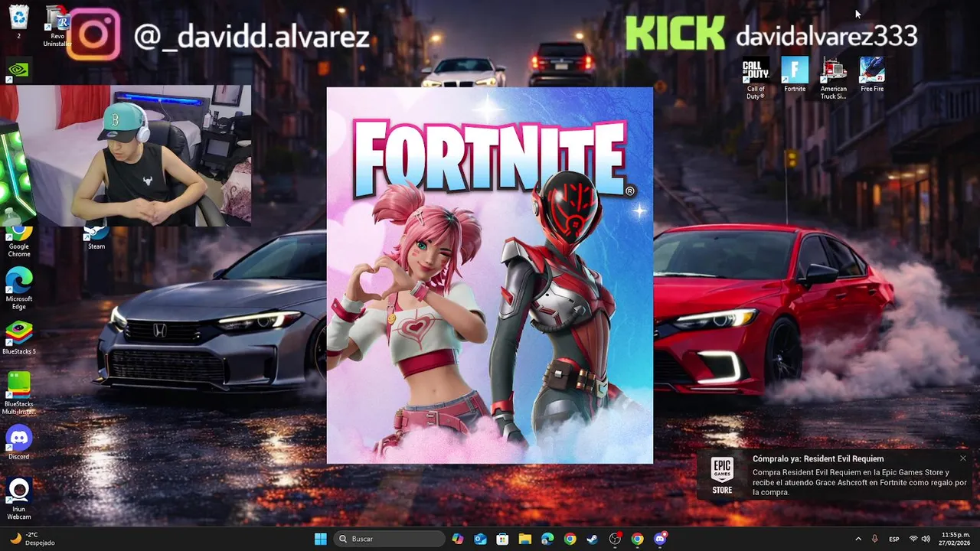Open Microsoft Edge from the taskbar
This screenshot has width=980, height=551.
pyautogui.click(x=547, y=539)
